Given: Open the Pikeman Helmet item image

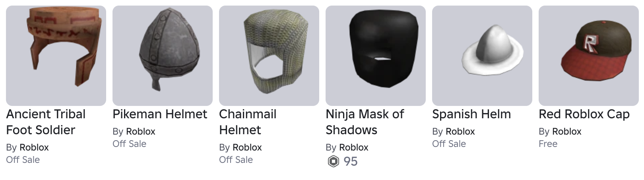Looking at the screenshot, I should (x=163, y=56).
